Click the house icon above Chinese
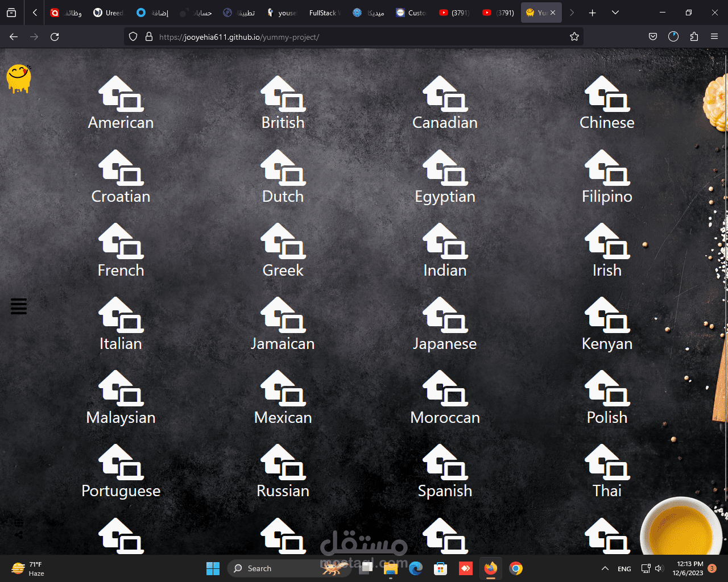 click(x=607, y=94)
